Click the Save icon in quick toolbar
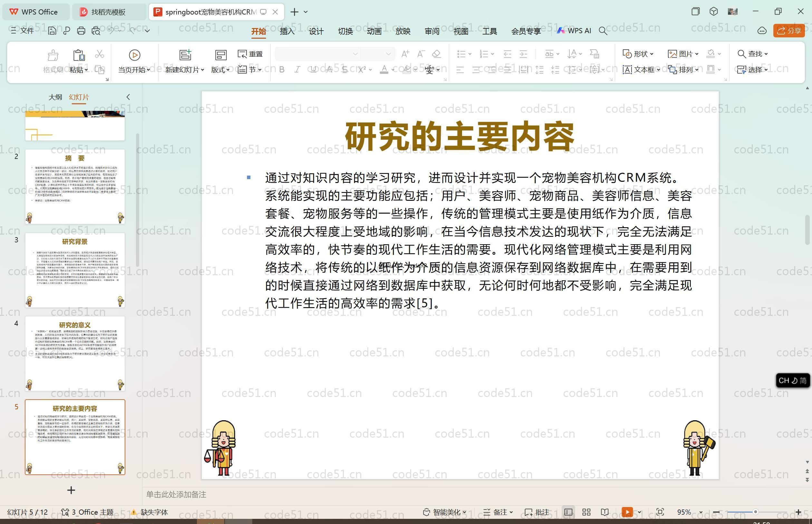The width and height of the screenshot is (812, 524). [52, 31]
